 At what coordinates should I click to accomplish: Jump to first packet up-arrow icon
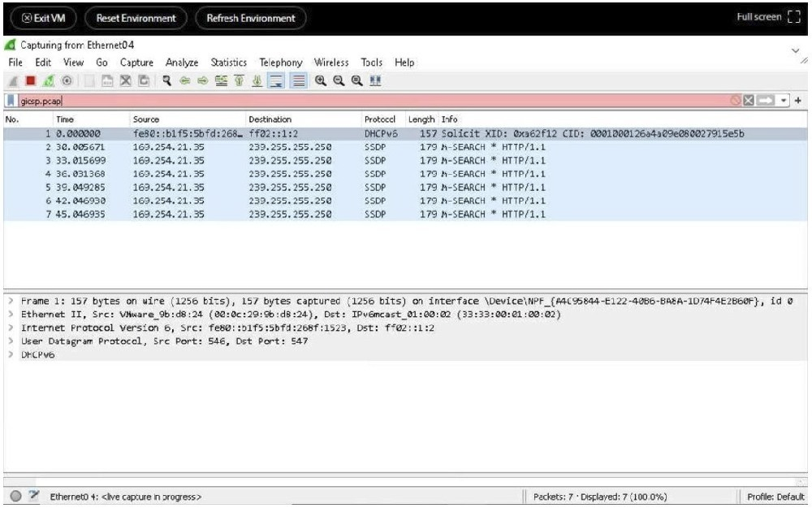[239, 80]
